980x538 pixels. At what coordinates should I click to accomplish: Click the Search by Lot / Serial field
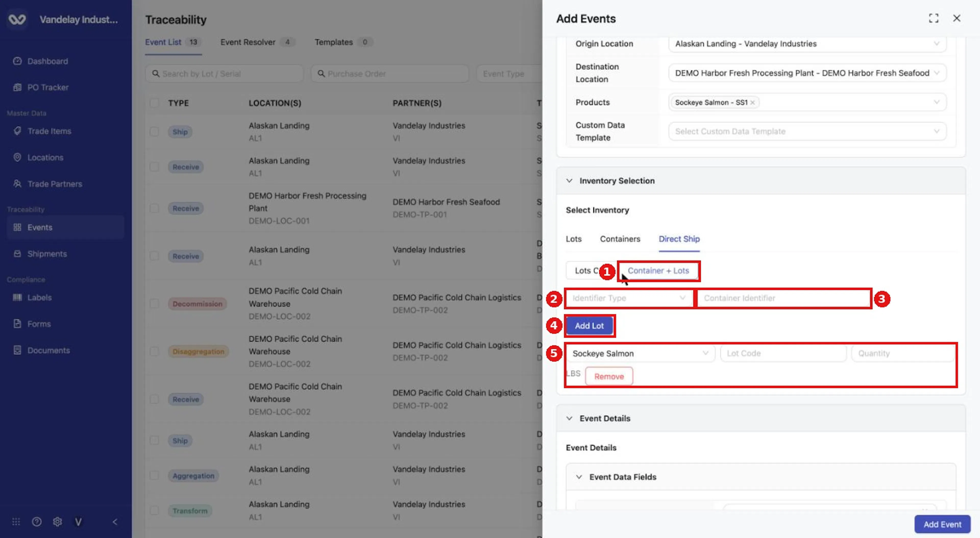pyautogui.click(x=224, y=74)
